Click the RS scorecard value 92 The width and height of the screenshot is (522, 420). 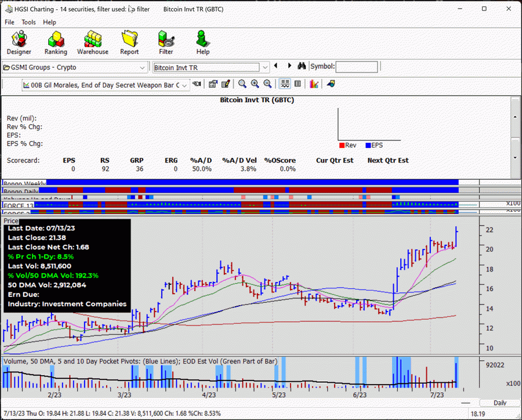tap(105, 169)
